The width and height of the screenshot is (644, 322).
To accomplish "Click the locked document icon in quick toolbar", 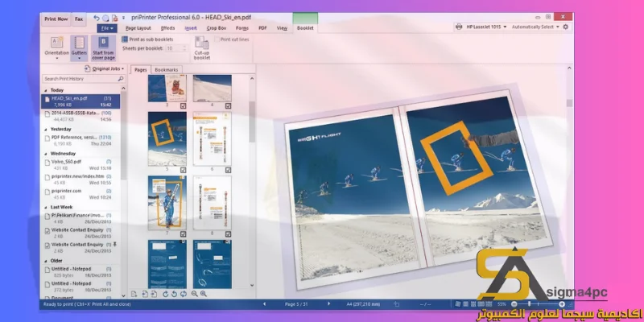I will pyautogui.click(x=115, y=18).
